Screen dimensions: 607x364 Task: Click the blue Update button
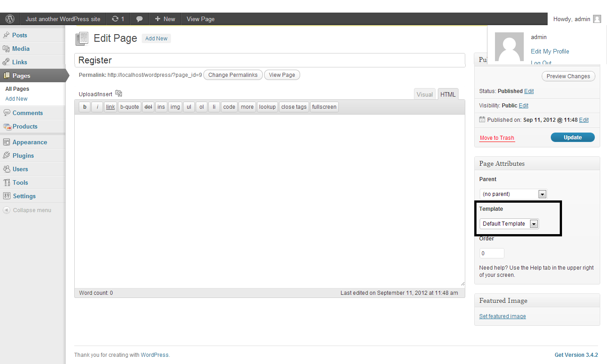point(573,138)
